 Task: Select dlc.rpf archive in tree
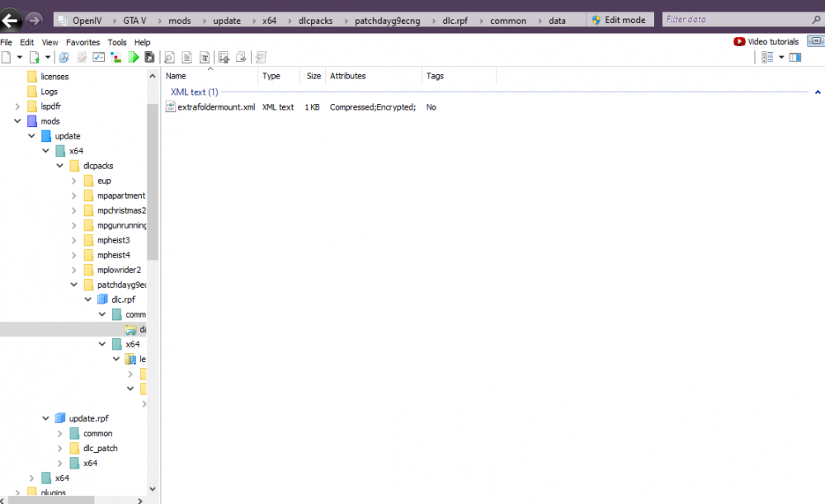click(x=123, y=299)
